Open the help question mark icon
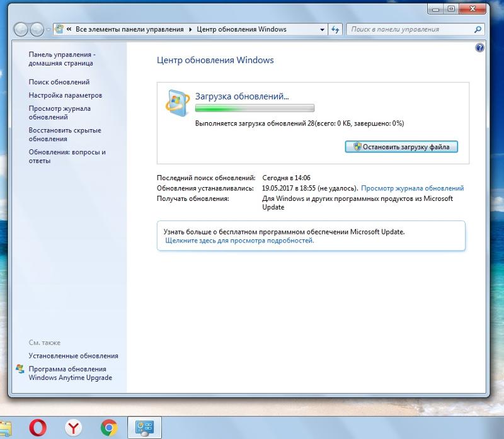 [479, 48]
